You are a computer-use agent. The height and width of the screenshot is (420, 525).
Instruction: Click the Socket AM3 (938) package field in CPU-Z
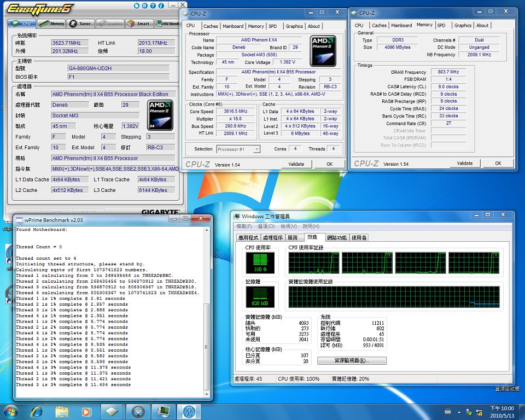259,55
